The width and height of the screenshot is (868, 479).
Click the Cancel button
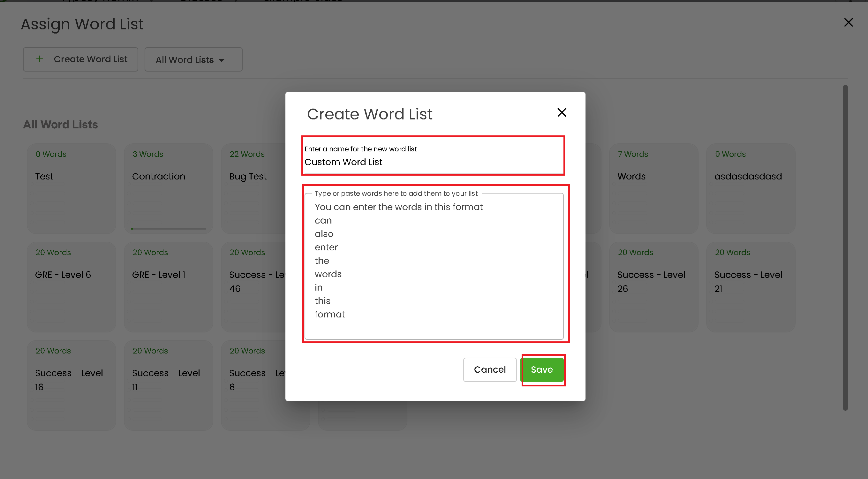(489, 369)
